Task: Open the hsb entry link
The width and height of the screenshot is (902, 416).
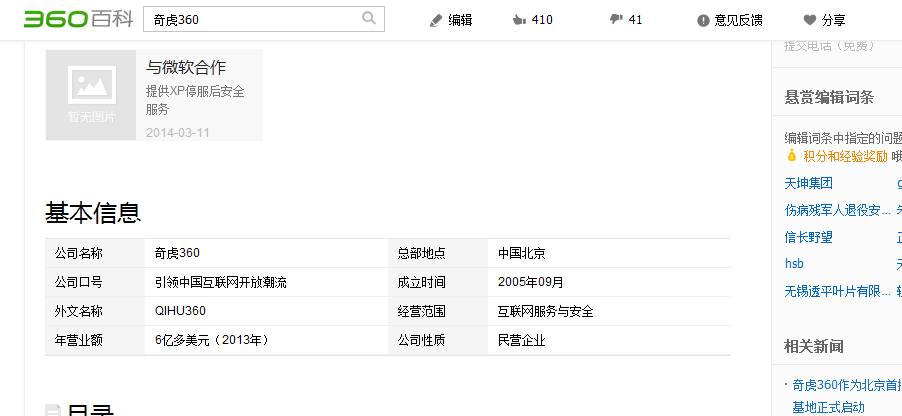Action: coord(794,264)
